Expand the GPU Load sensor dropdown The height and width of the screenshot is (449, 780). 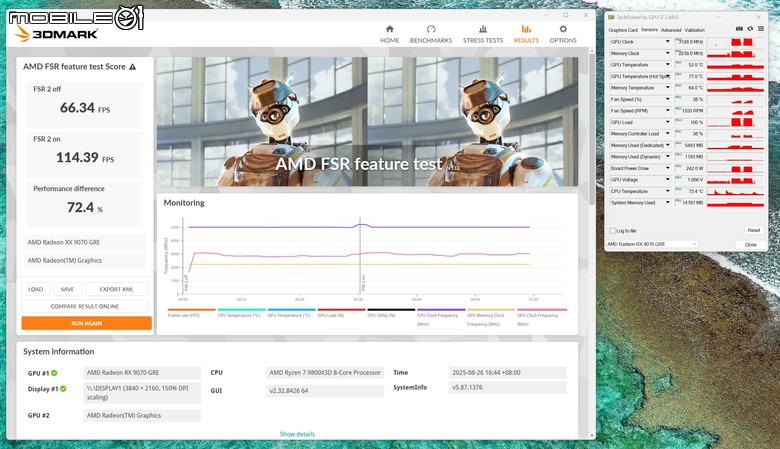pos(668,122)
